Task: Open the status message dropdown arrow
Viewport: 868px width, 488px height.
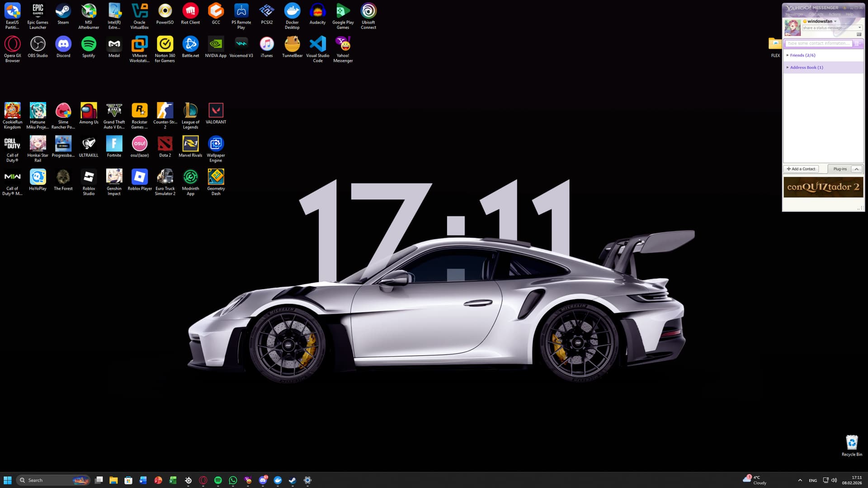Action: click(x=859, y=28)
